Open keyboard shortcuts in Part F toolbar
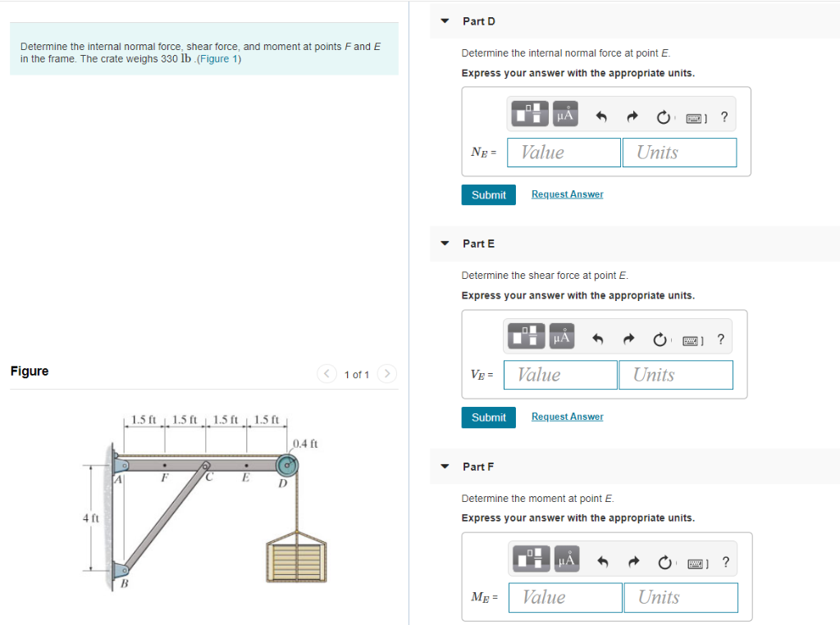This screenshot has height=625, width=840. (696, 563)
